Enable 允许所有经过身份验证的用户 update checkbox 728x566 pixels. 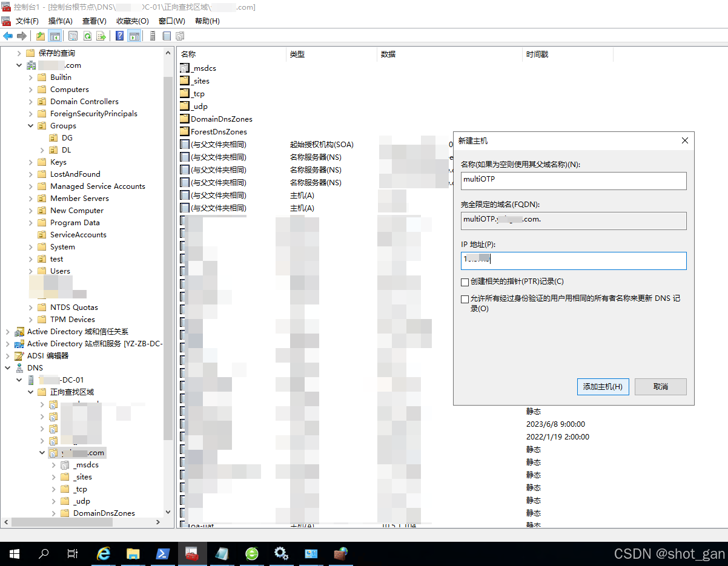(465, 299)
